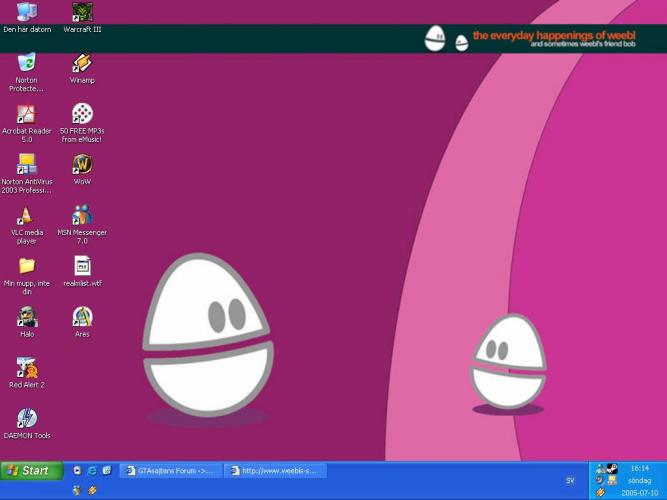
Task: Open the Norton Protected recycle bin
Action: click(27, 63)
